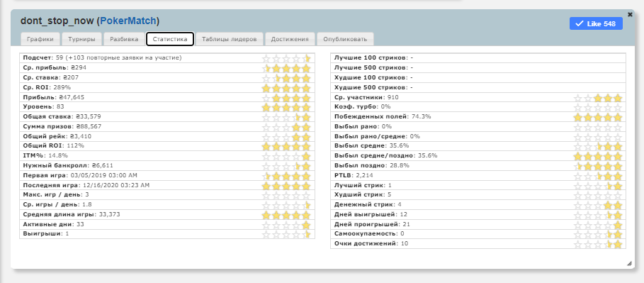This screenshot has height=283, width=644.
Task: Click the Худшие 100 стриков row
Action: 478,78
